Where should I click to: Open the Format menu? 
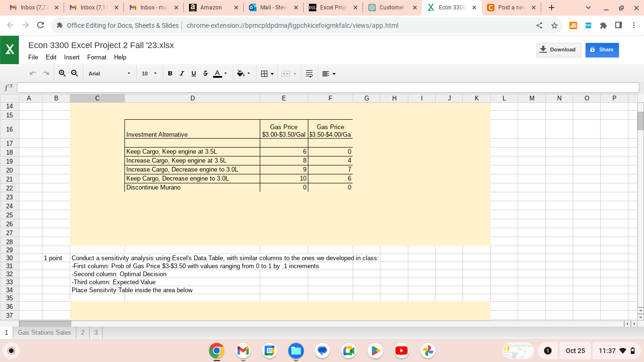tap(97, 57)
